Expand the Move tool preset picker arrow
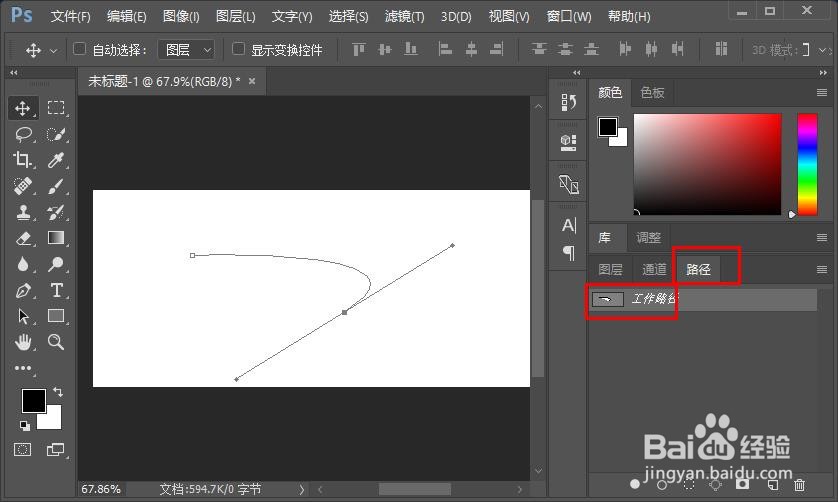 point(53,51)
